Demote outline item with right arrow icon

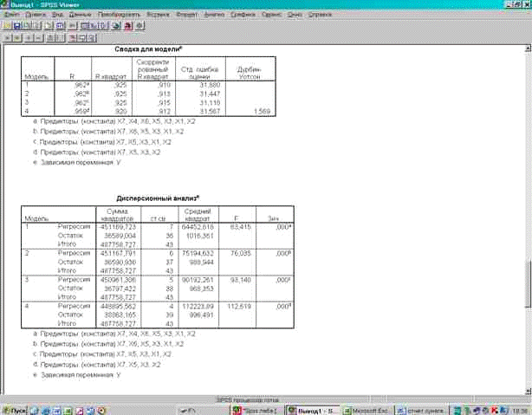pos(17,39)
